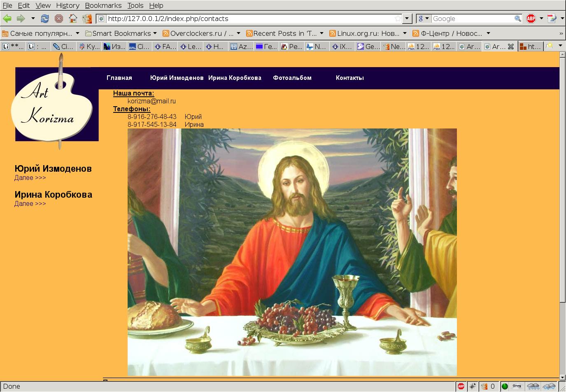Open the Фотоальбом navigation link

pyautogui.click(x=292, y=78)
